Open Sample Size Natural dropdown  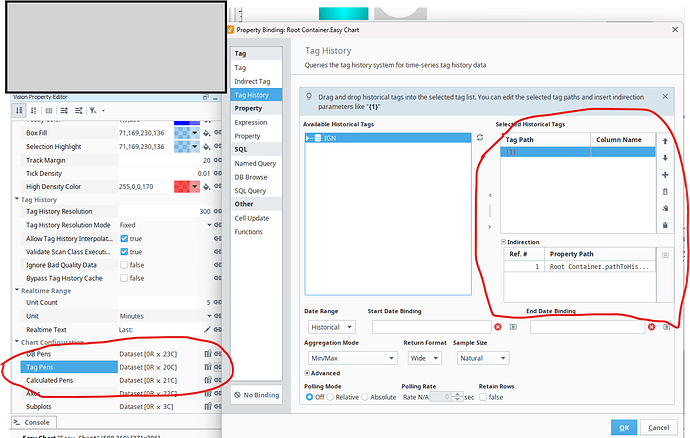pyautogui.click(x=483, y=358)
